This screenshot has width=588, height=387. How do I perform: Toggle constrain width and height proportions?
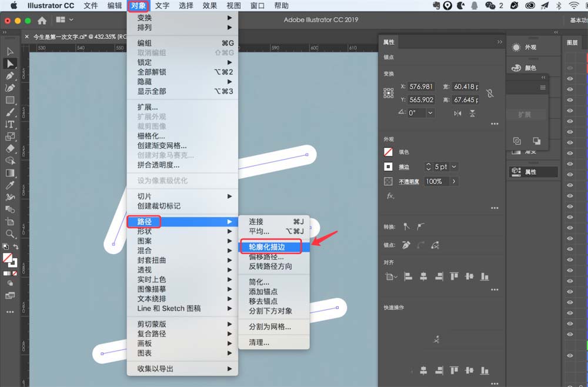coord(490,93)
